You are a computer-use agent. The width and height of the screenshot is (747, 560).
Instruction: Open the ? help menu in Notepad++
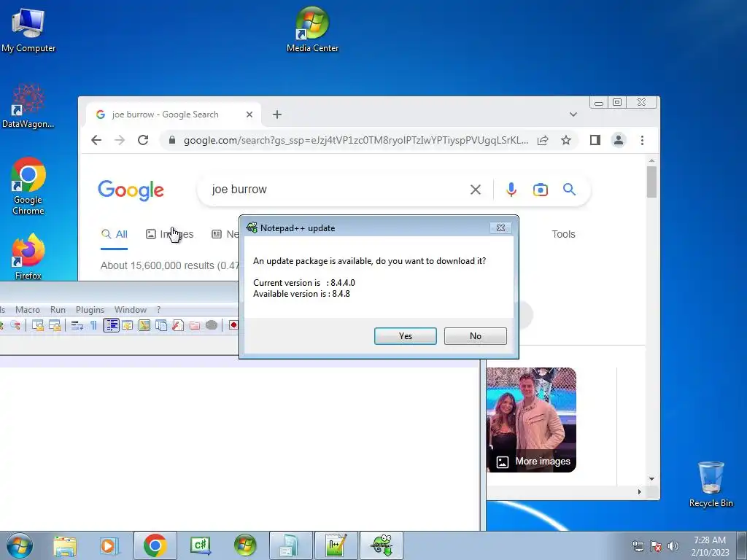(158, 309)
